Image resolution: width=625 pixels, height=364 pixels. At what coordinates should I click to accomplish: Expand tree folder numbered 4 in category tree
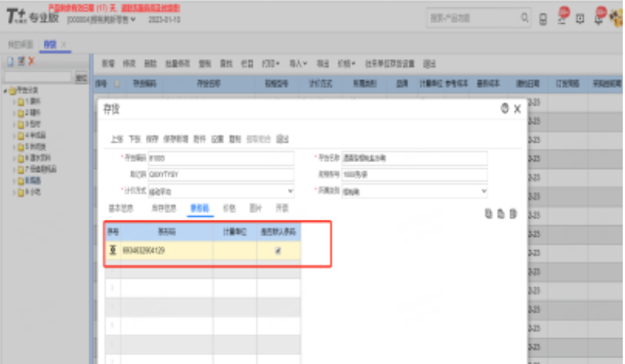pyautogui.click(x=14, y=135)
